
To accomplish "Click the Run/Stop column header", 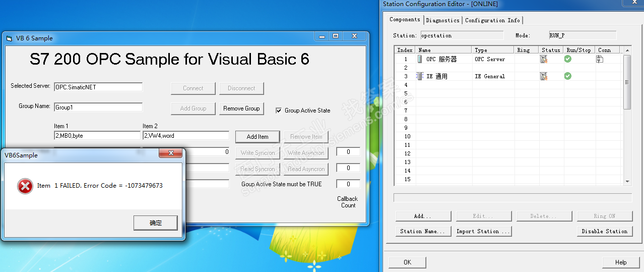I will pos(579,50).
